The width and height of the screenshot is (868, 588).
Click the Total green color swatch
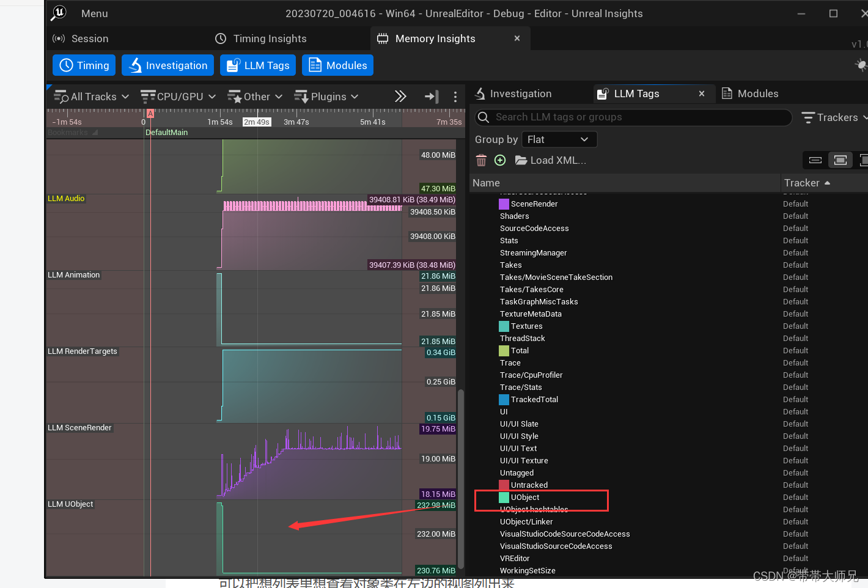[504, 351]
